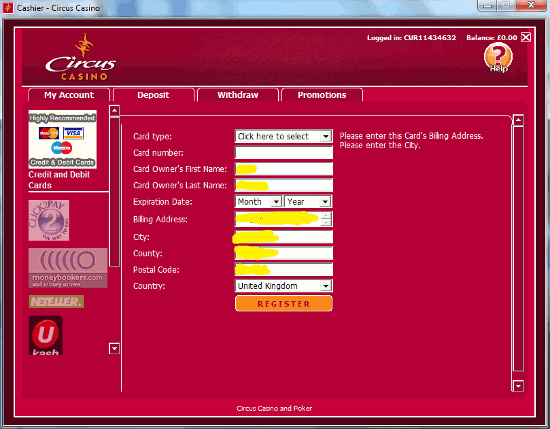Click the 'Country:' label

(x=149, y=286)
